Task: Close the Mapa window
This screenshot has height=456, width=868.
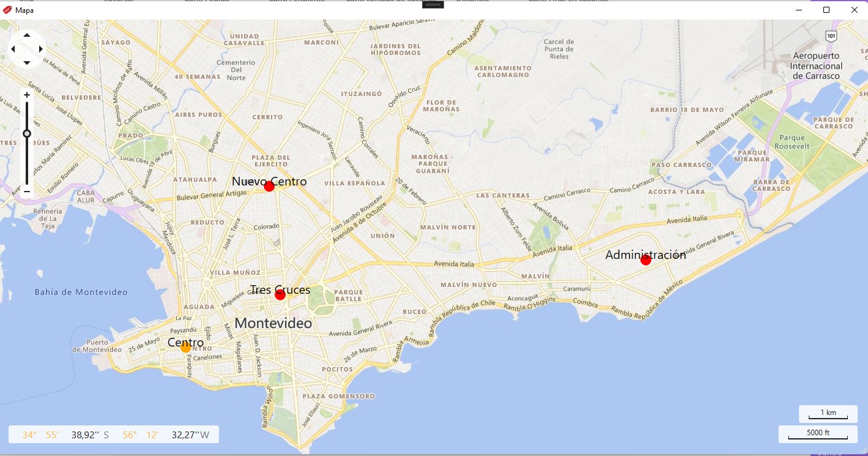Action: (855, 10)
